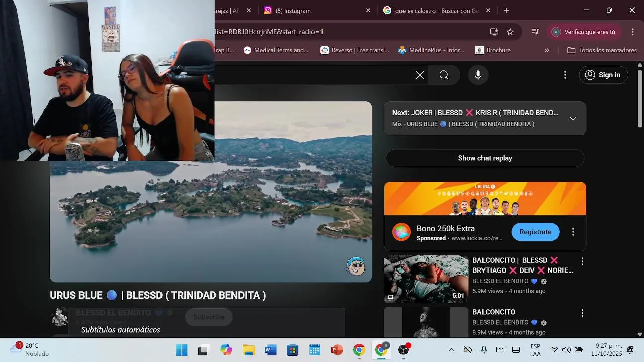Open the MedlinePlus bookmark
This screenshot has width=644, height=362.
[431, 50]
